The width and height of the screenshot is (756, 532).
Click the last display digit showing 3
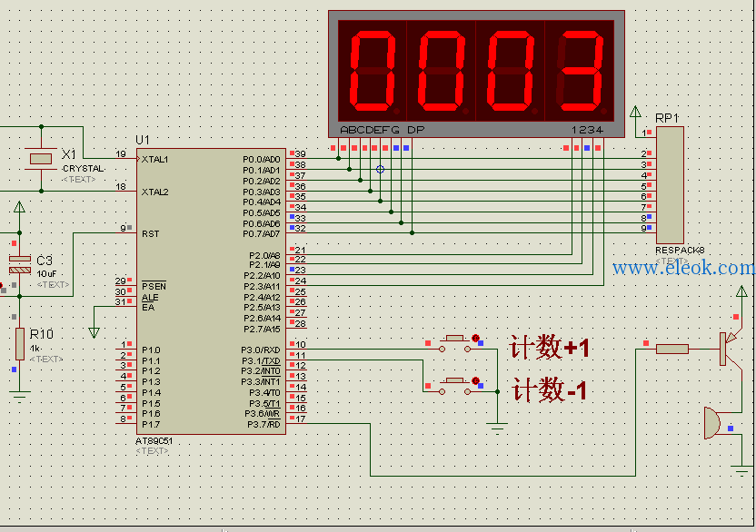point(580,70)
